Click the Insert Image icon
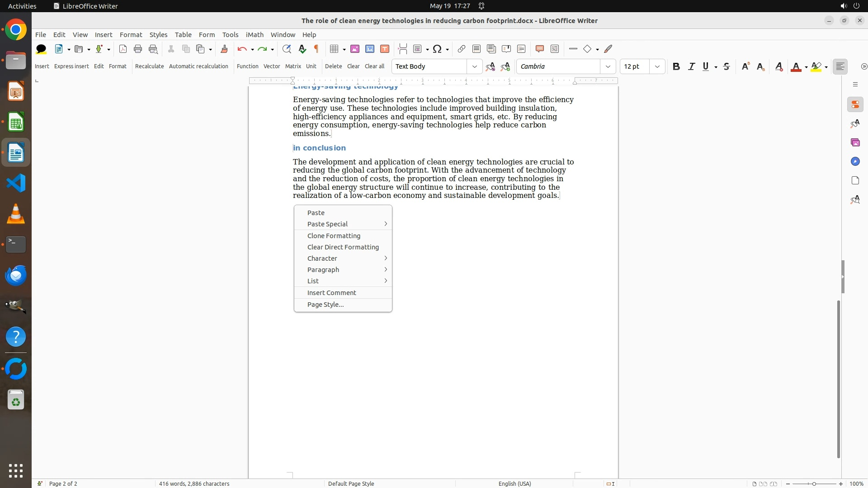This screenshot has height=488, width=868. [x=355, y=49]
